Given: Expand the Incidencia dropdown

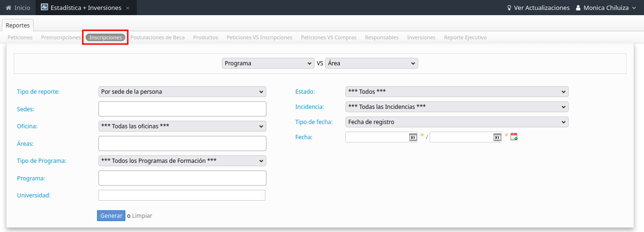Looking at the screenshot, I should (457, 107).
